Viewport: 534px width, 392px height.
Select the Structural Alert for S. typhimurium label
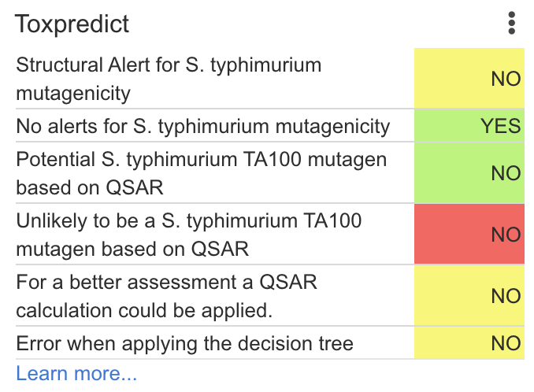(169, 79)
